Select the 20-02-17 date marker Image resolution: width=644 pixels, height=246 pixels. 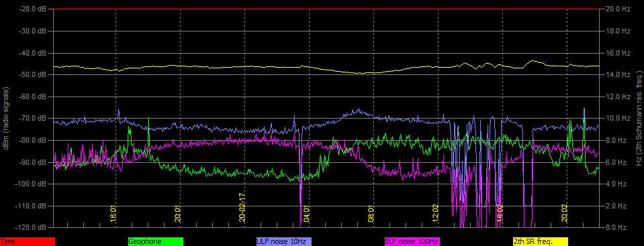(x=242, y=208)
